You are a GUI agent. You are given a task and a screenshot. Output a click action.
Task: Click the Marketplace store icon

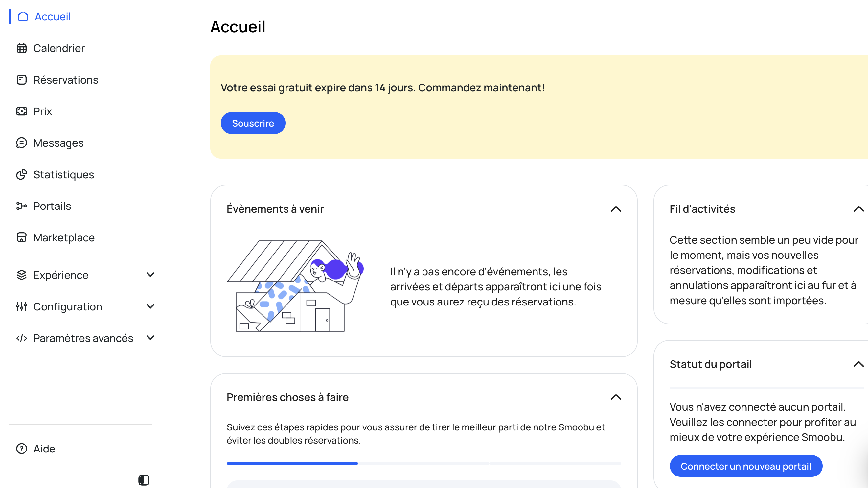click(x=22, y=238)
